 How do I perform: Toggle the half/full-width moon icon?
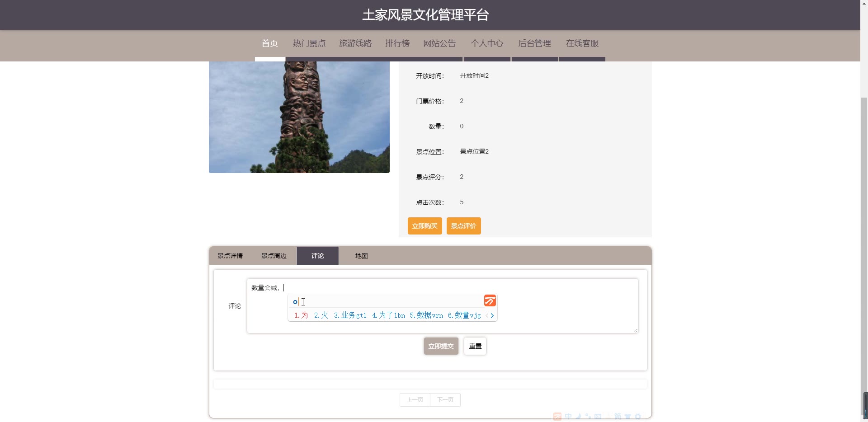(x=578, y=417)
